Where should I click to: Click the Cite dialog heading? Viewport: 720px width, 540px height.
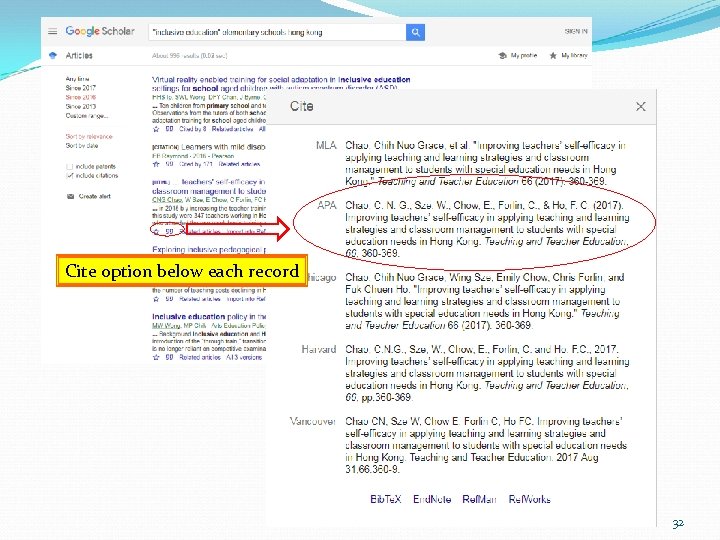(x=302, y=106)
